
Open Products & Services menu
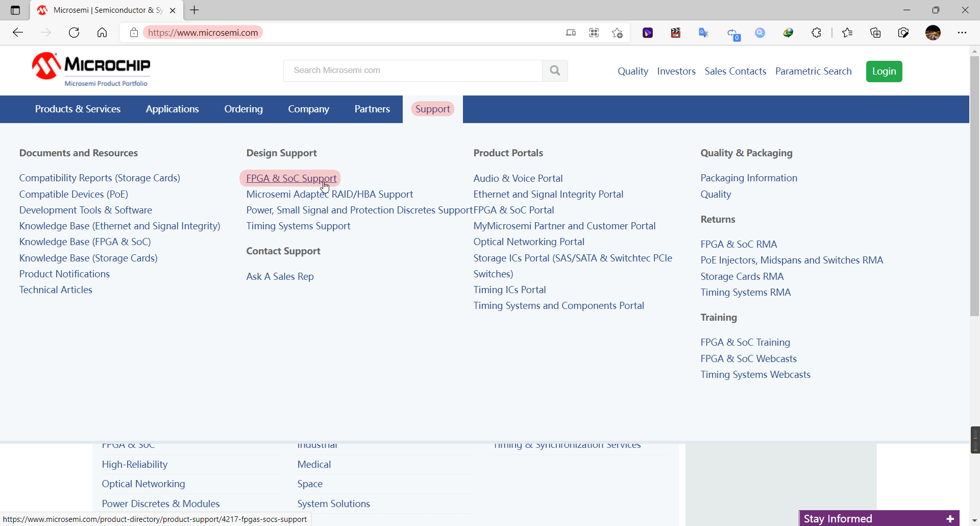[x=78, y=109]
